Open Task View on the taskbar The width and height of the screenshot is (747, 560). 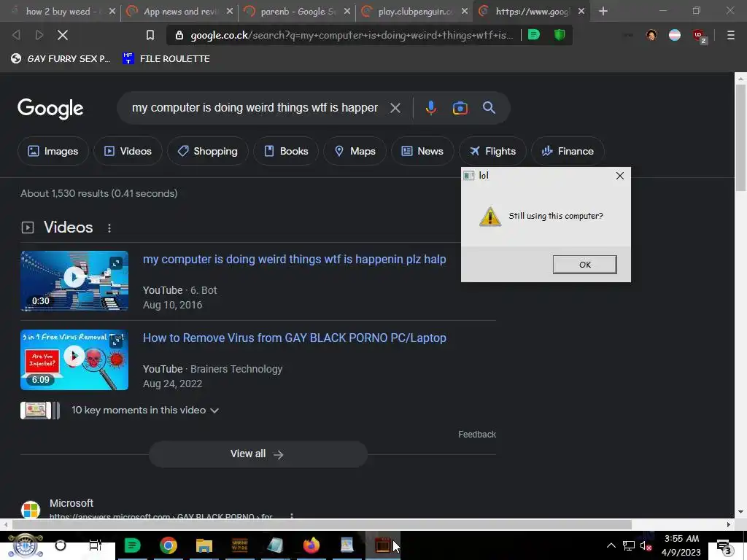pyautogui.click(x=96, y=545)
